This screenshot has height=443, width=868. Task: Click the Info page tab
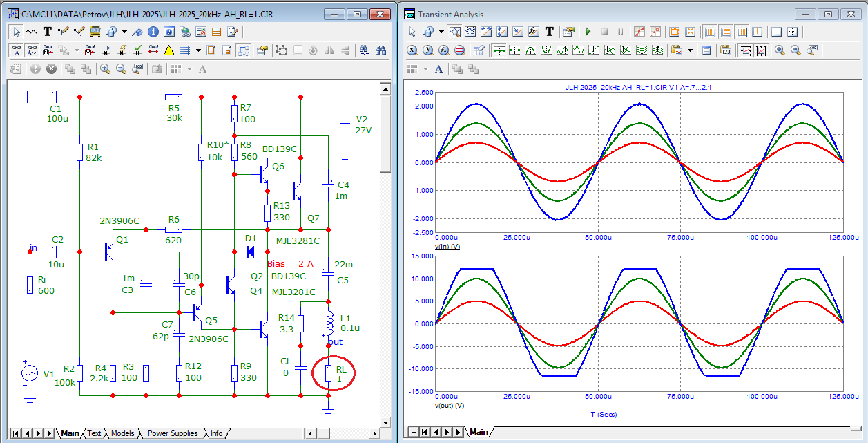[x=216, y=433]
